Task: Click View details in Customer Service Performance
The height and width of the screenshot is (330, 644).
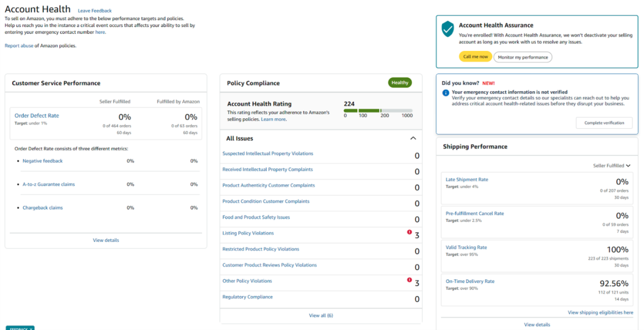Action: pos(106,240)
